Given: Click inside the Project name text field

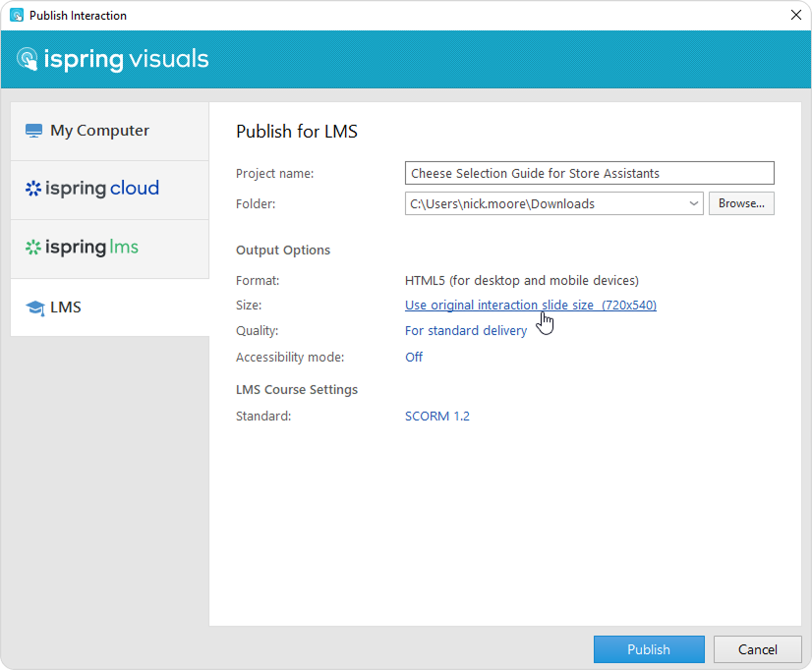Looking at the screenshot, I should 589,173.
